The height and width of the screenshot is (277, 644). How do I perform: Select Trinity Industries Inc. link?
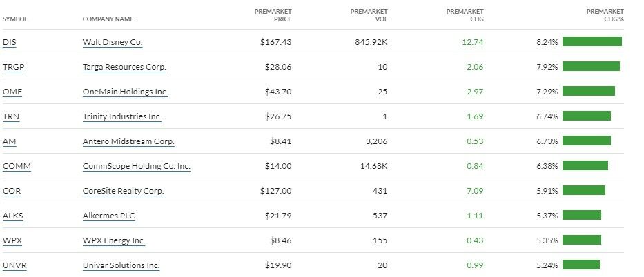(121, 116)
